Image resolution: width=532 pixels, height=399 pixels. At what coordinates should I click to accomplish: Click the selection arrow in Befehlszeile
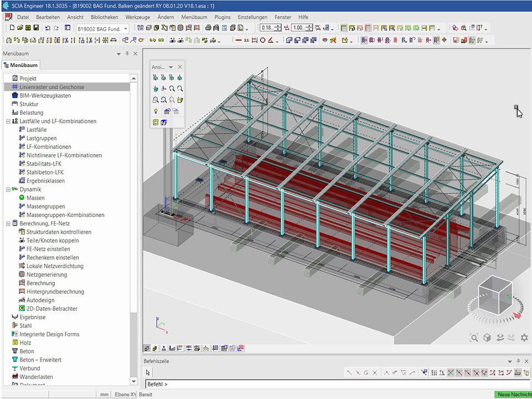pos(148,372)
